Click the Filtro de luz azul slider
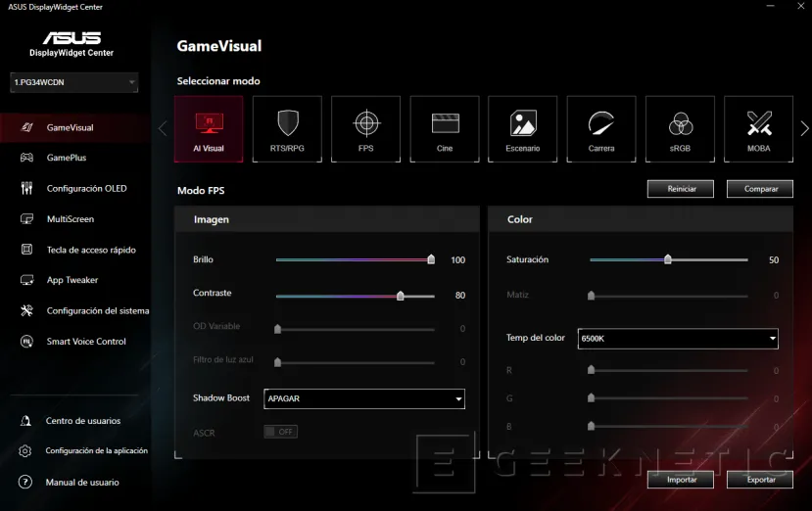This screenshot has width=812, height=511. coord(355,362)
